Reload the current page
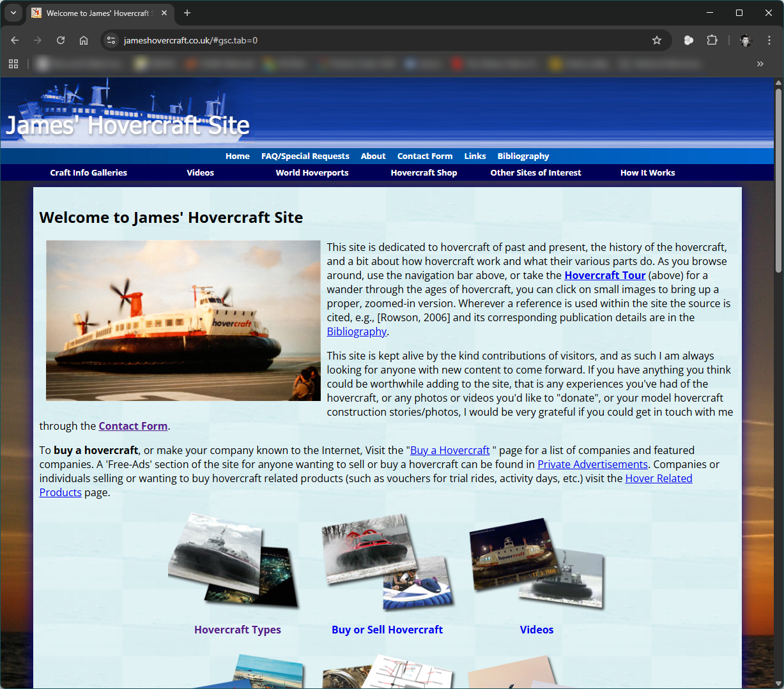Image resolution: width=784 pixels, height=689 pixels. click(61, 40)
